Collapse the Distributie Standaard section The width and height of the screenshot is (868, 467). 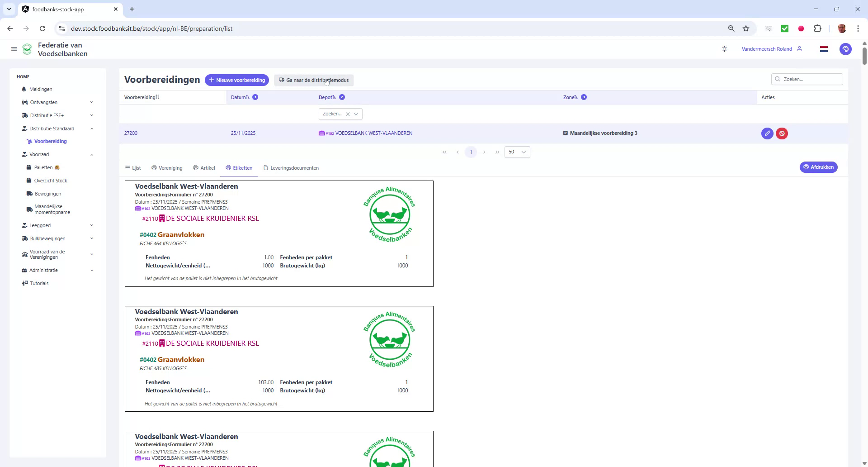pos(92,129)
